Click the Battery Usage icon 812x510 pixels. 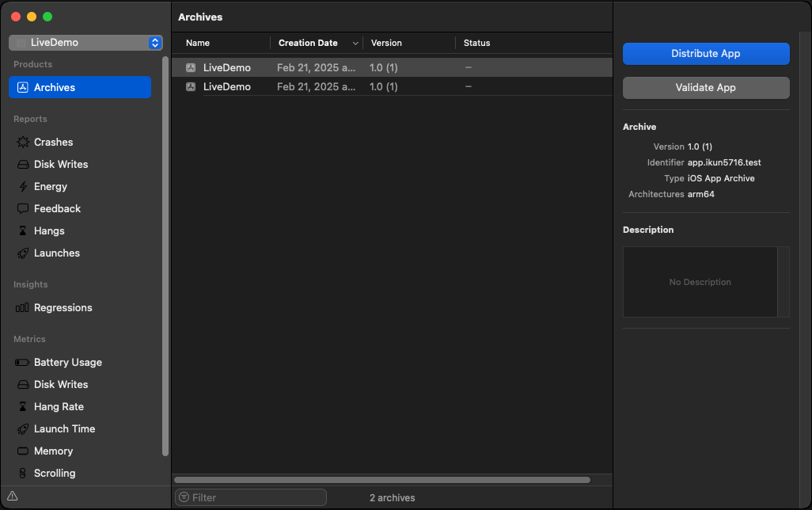click(22, 362)
